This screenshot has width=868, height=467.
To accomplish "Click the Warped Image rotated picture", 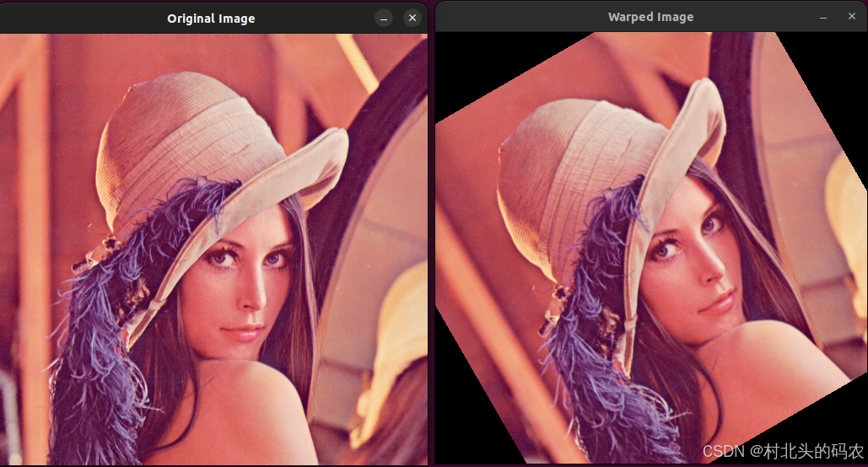I will pyautogui.click(x=651, y=248).
